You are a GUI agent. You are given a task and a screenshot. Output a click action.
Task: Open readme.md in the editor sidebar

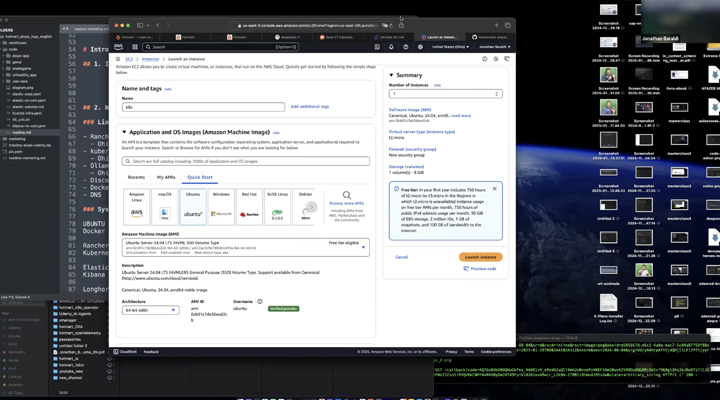22,132
